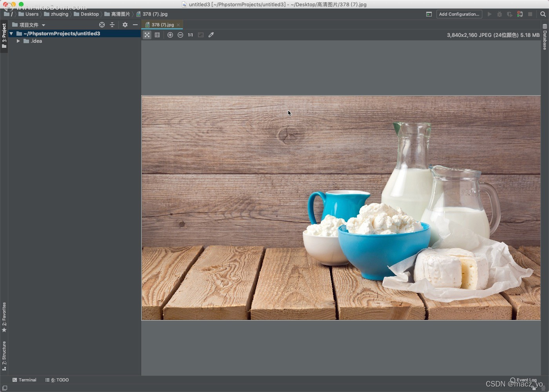Image resolution: width=549 pixels, height=392 pixels.
Task: Click Add Configuration button
Action: point(459,14)
